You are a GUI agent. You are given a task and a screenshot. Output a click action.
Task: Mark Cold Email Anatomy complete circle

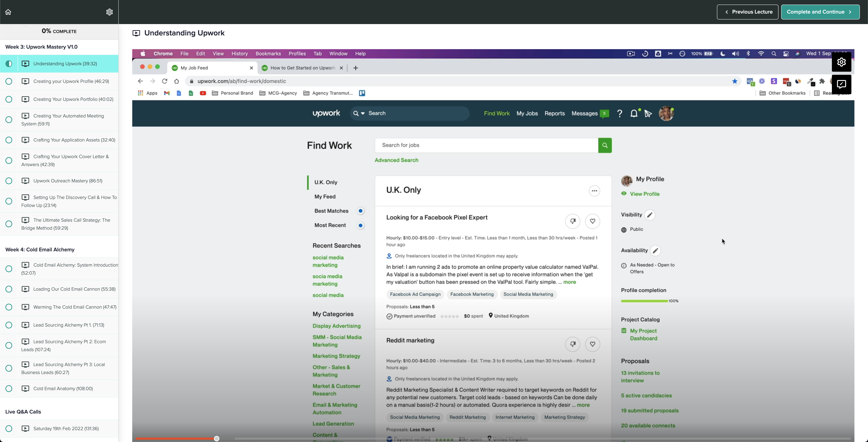[x=9, y=389]
